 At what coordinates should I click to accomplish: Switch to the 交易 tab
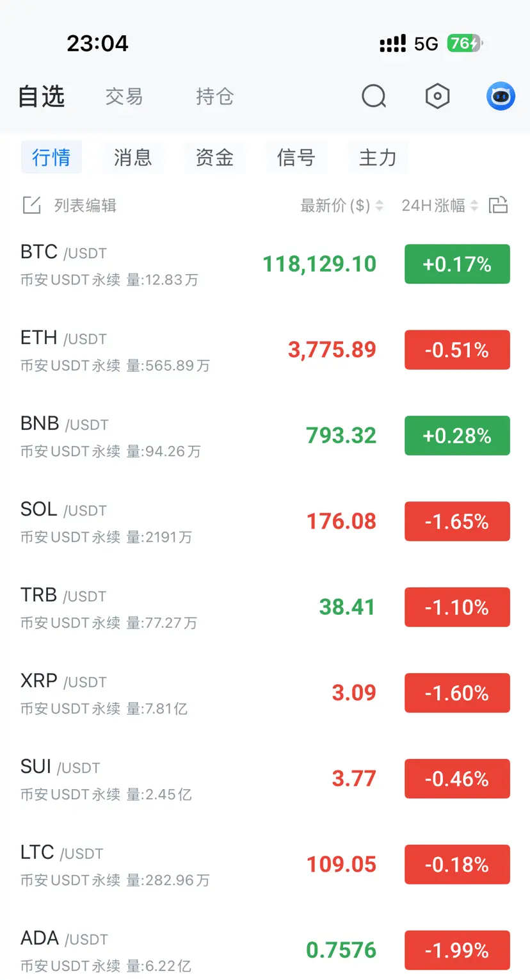(x=124, y=97)
